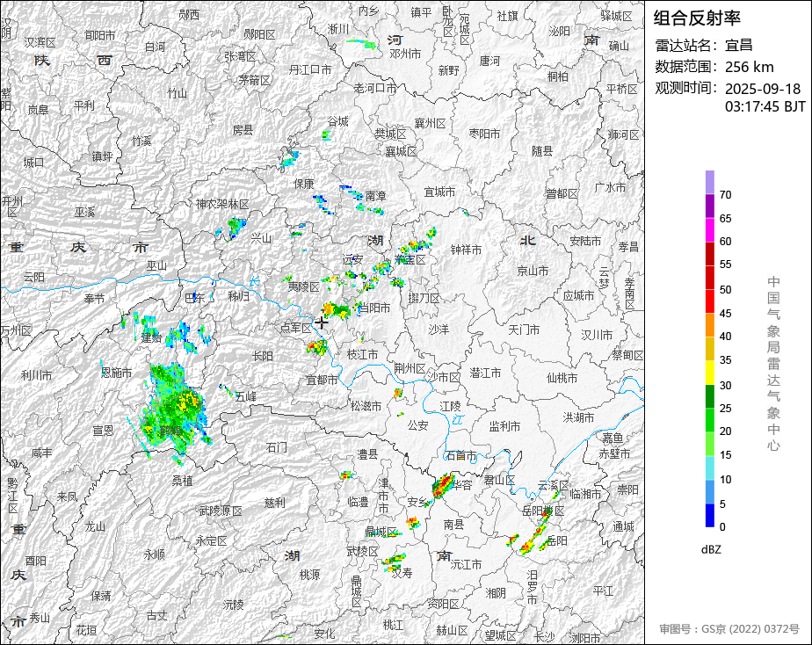Pick the light blue 5-10 dBZ legend swatch
Viewport: 812px width, 645px height.
[709, 492]
